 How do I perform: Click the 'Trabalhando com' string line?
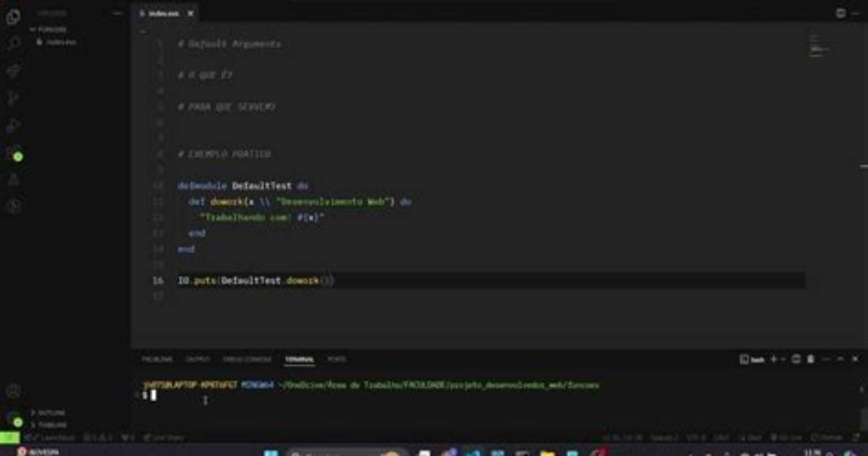coord(261,218)
